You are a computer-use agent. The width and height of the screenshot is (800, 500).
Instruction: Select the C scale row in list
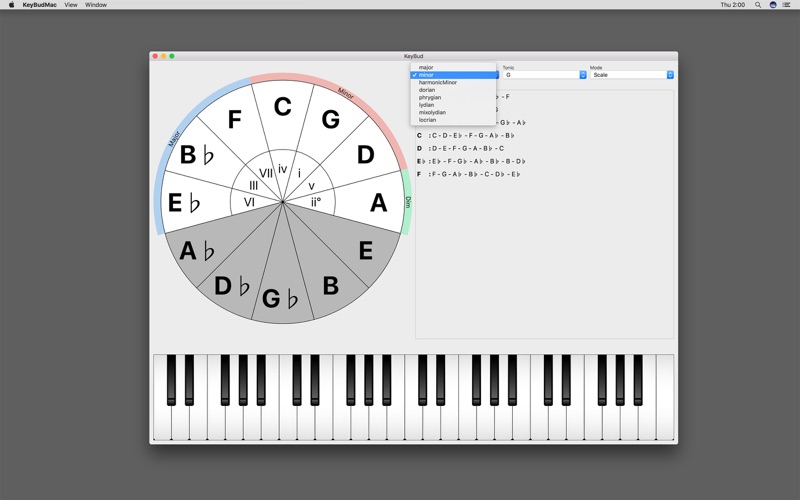pyautogui.click(x=466, y=136)
